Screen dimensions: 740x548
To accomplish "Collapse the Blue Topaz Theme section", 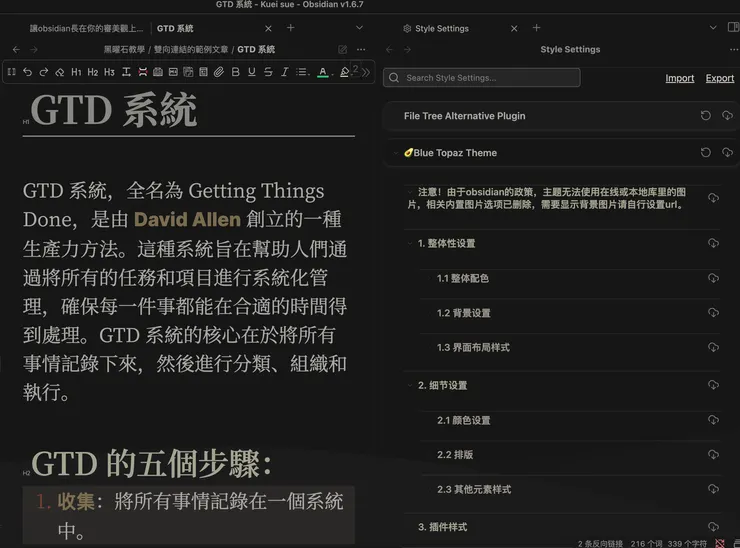I will click(395, 153).
